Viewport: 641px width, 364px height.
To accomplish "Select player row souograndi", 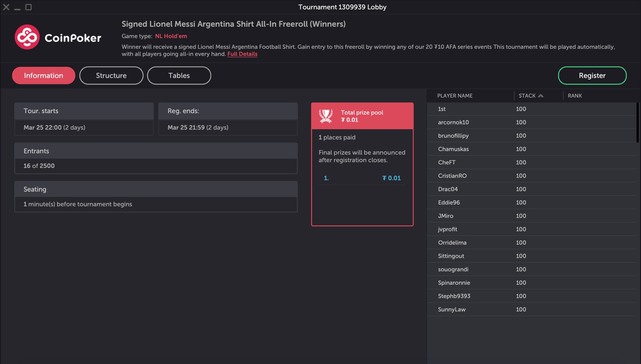I will 532,269.
